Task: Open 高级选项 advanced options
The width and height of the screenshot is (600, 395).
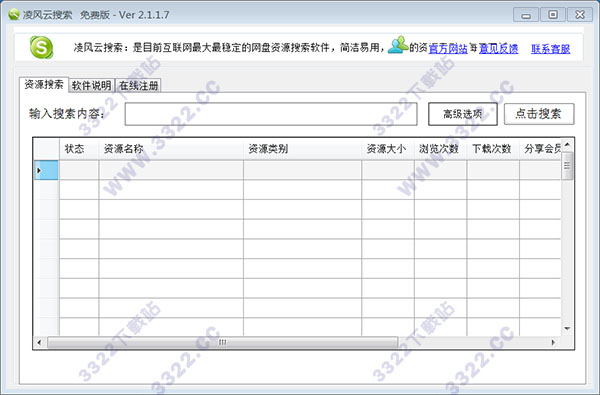Action: coord(463,114)
